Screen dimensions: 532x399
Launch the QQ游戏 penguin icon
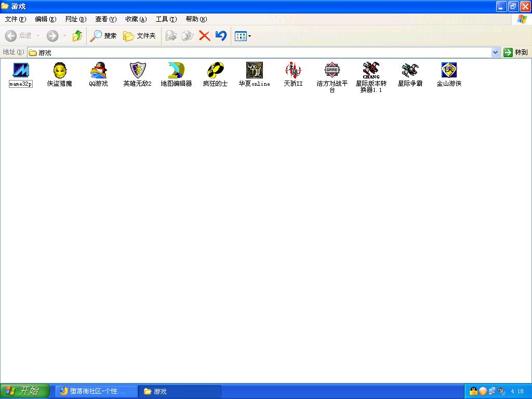pos(98,71)
